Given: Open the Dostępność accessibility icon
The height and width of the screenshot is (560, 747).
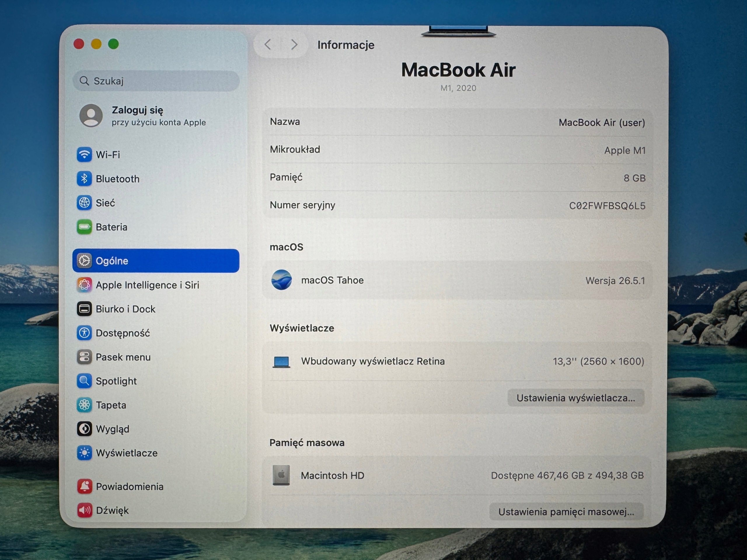Looking at the screenshot, I should point(84,333).
